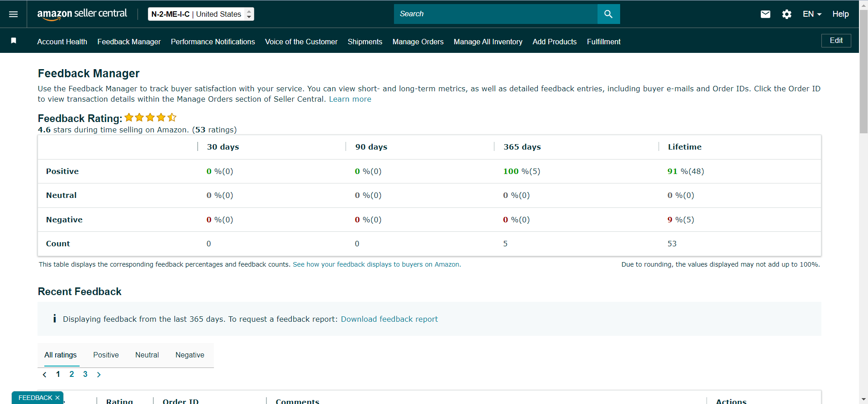The width and height of the screenshot is (868, 404).
Task: Go to feedback page 2
Action: [71, 374]
